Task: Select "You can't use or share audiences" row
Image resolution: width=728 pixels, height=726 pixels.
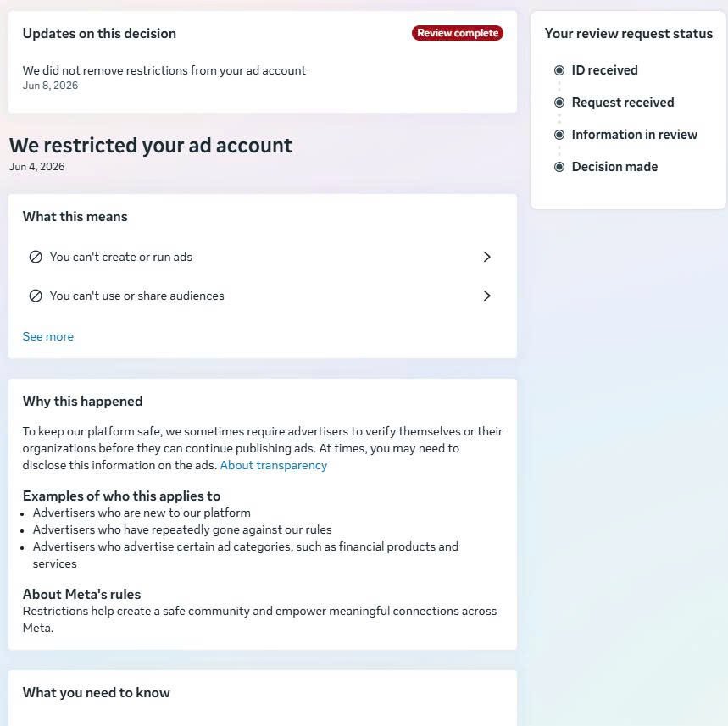Action: tap(262, 296)
